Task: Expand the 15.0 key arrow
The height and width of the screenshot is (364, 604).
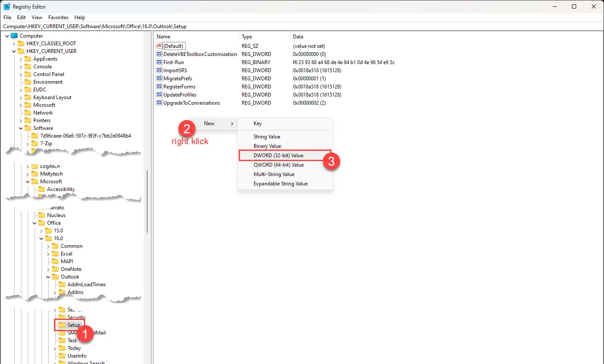Action: coord(41,231)
